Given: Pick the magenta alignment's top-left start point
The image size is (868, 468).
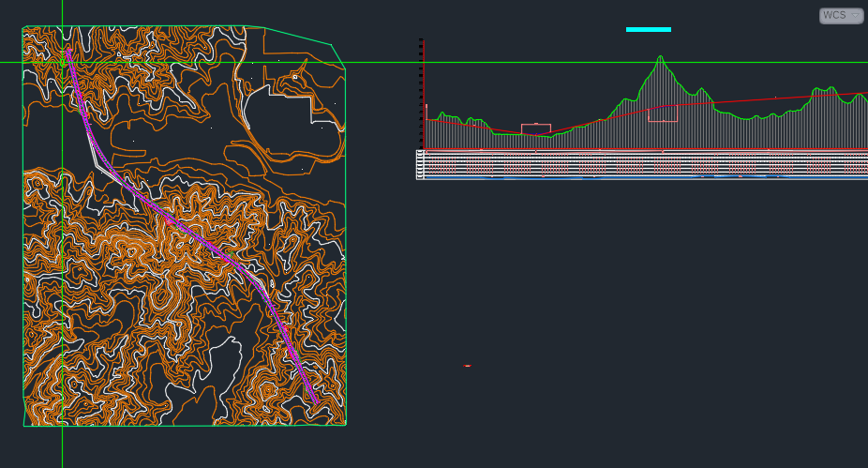Looking at the screenshot, I should [67, 51].
